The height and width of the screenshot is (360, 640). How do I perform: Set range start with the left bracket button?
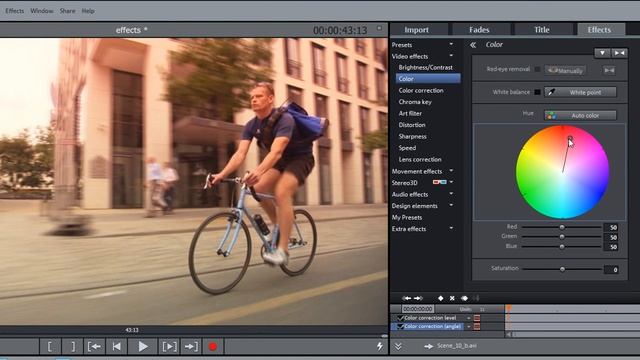(x=50, y=347)
